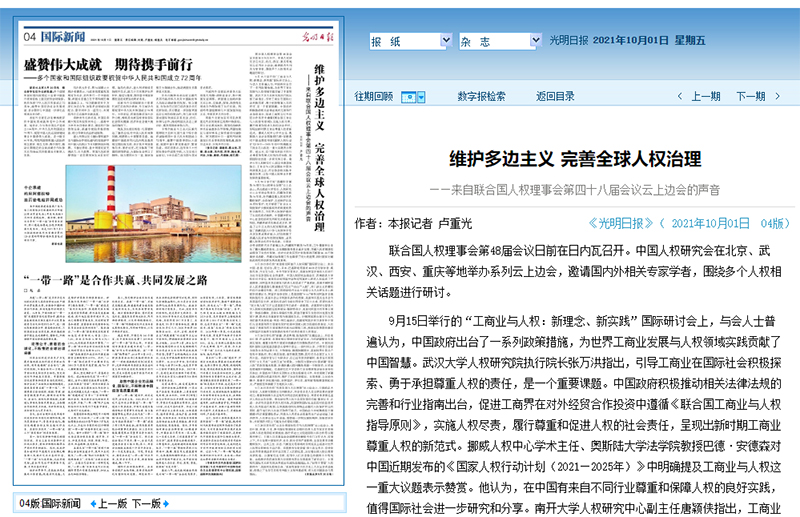Go to 下一期 next issue
Screen dimensions: 800x517
751,97
